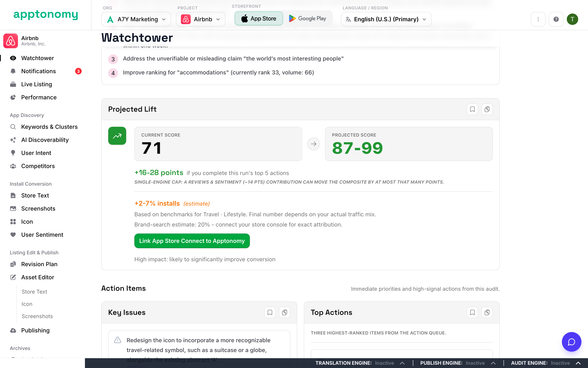Copy the Key Issues card
The height and width of the screenshot is (368, 588).
[285, 313]
